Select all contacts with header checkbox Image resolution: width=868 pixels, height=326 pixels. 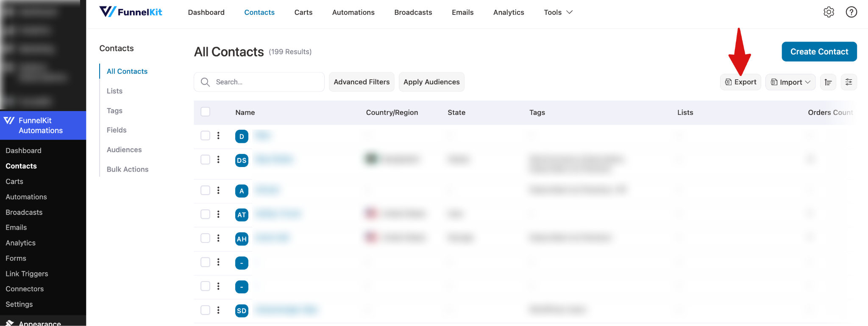tap(205, 111)
